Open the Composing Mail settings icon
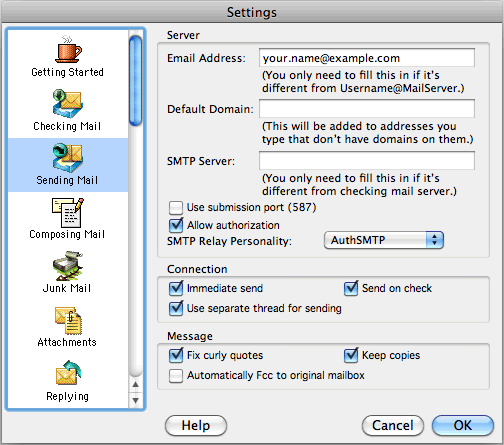This screenshot has width=504, height=445. tap(68, 212)
